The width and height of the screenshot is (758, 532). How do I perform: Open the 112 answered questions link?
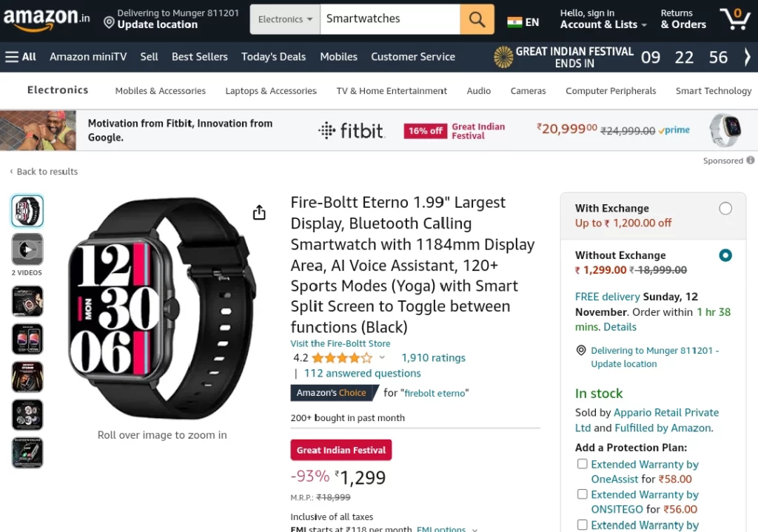(x=362, y=374)
